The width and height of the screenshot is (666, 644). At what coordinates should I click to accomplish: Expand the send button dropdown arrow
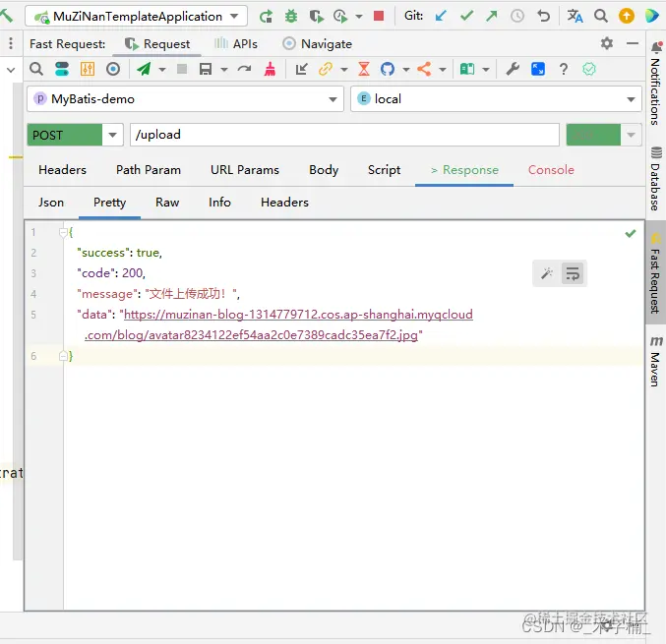(162, 69)
